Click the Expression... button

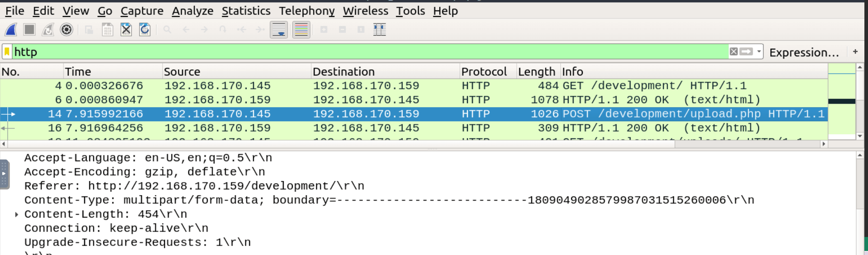[x=804, y=52]
